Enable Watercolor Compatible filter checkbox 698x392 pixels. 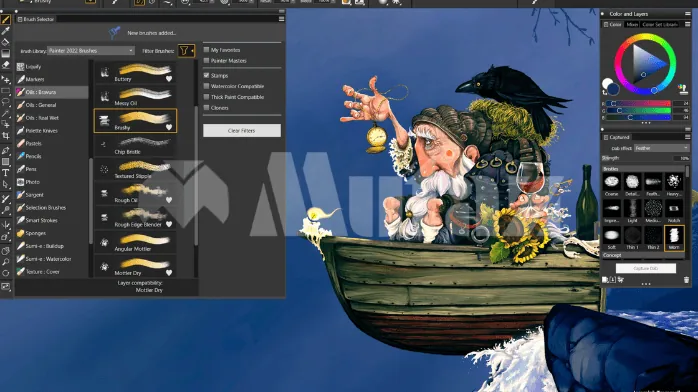coord(206,86)
